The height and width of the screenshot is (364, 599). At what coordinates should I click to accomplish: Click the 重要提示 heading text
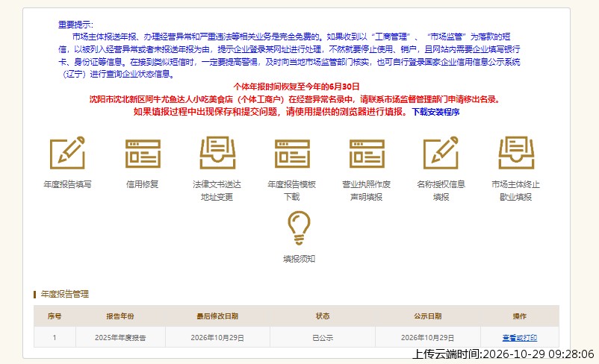tap(75, 25)
